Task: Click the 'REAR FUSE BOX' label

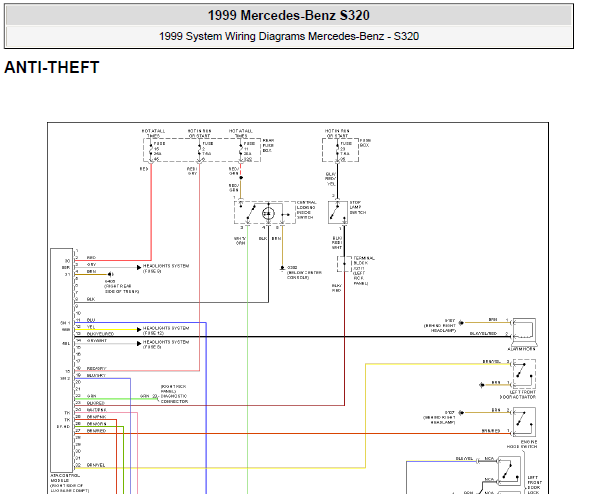Action: tap(268, 146)
